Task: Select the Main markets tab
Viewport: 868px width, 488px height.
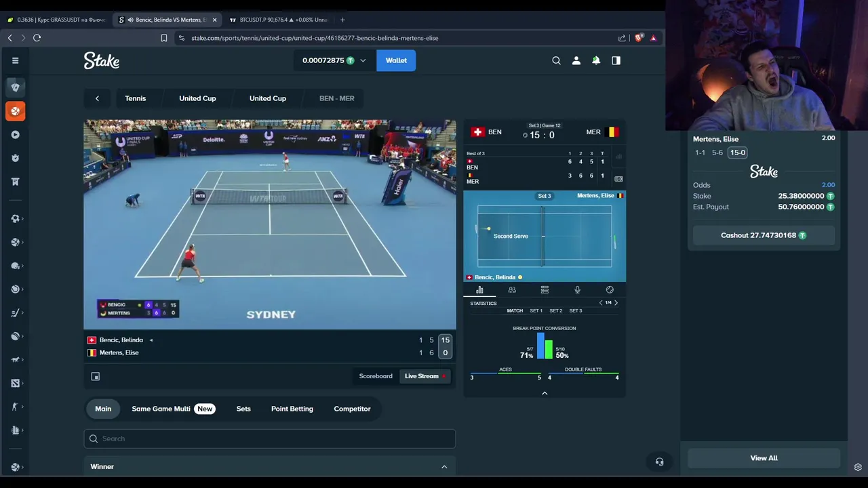Action: (x=103, y=409)
